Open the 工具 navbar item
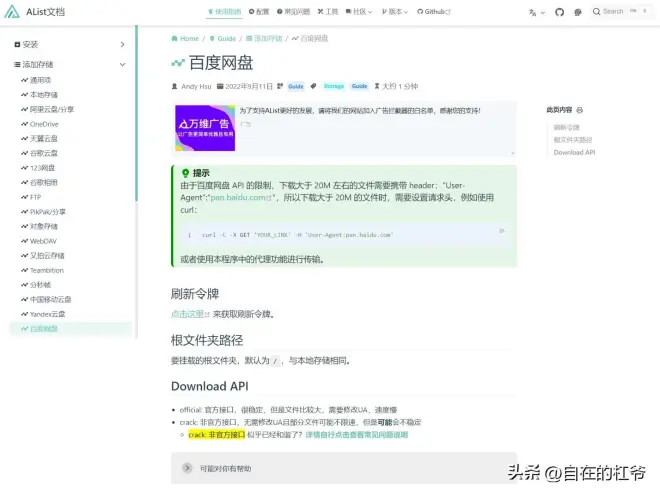The image size is (660, 495). point(328,12)
